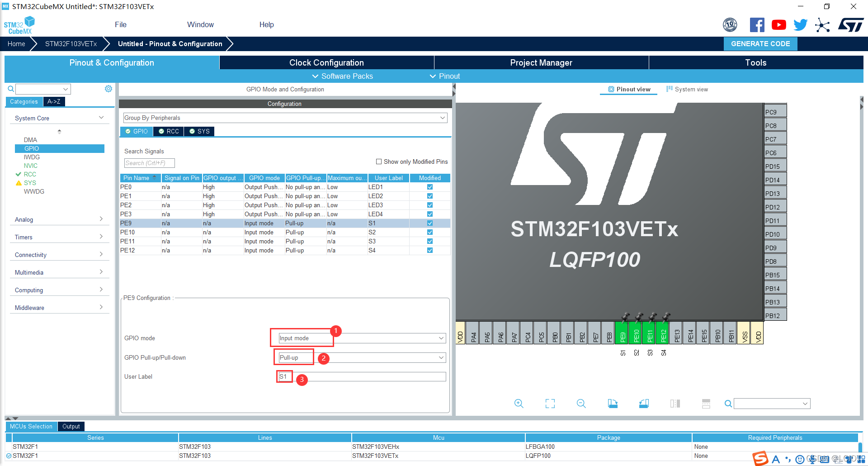868x466 pixels.
Task: Select the RCC configuration tab
Action: (168, 131)
